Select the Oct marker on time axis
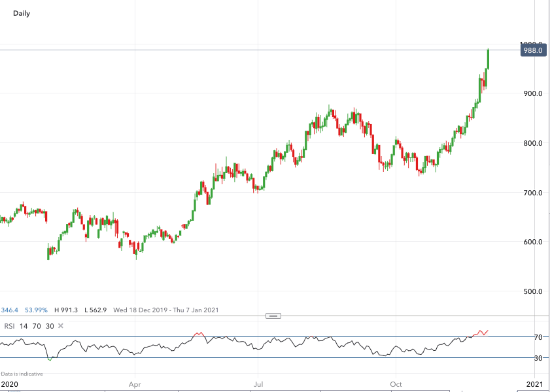This screenshot has height=392, width=550. 395,384
